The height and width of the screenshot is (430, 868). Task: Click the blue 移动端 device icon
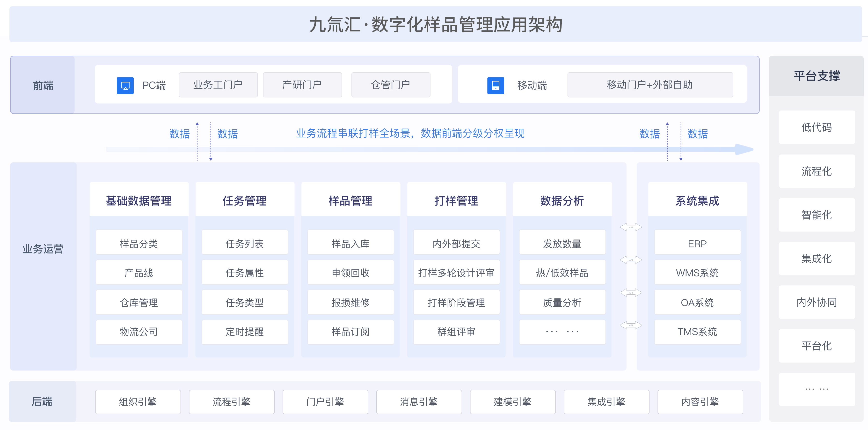(x=495, y=85)
